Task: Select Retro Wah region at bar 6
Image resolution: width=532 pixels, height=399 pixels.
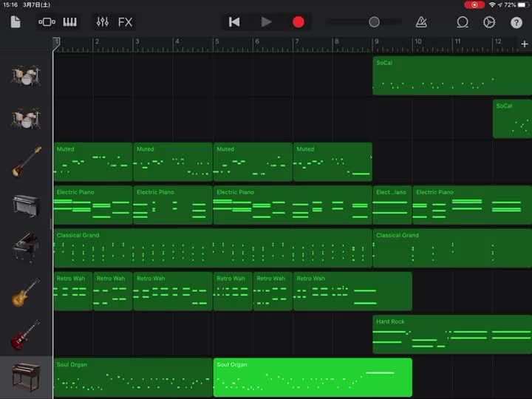Action: click(273, 291)
